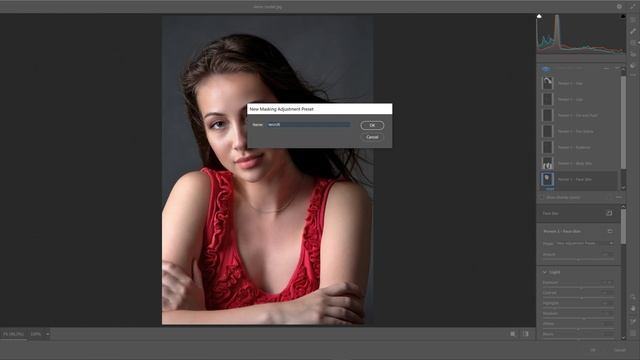The image size is (640, 360).
Task: Open overlay options three-dot menu
Action: pyautogui.click(x=618, y=197)
